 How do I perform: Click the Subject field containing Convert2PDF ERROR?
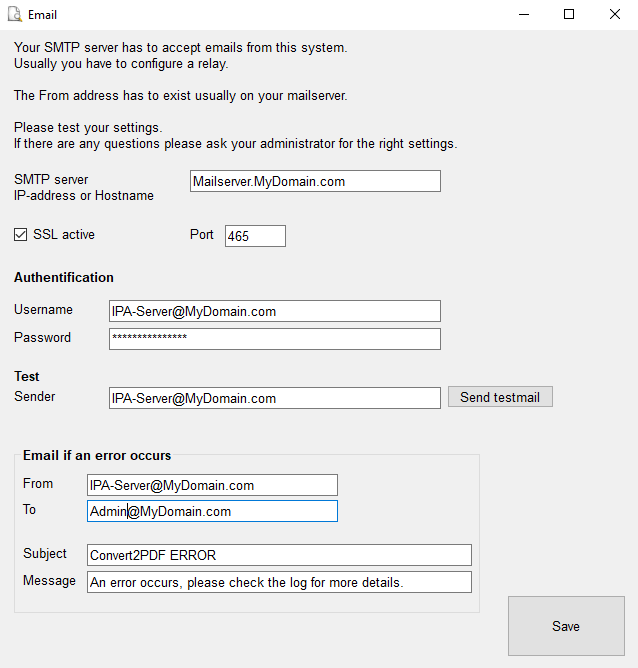tap(279, 555)
